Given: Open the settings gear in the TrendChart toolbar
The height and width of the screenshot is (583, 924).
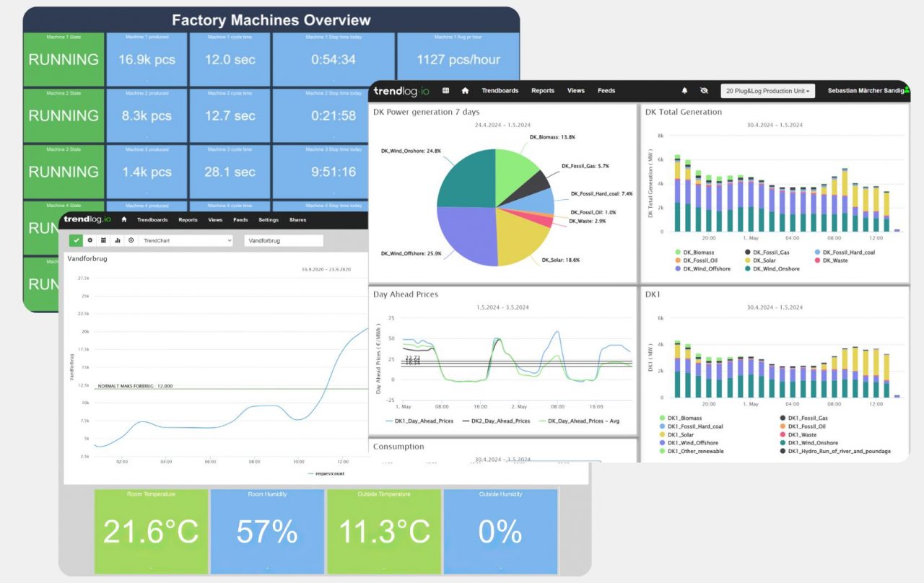Looking at the screenshot, I should coord(90,240).
